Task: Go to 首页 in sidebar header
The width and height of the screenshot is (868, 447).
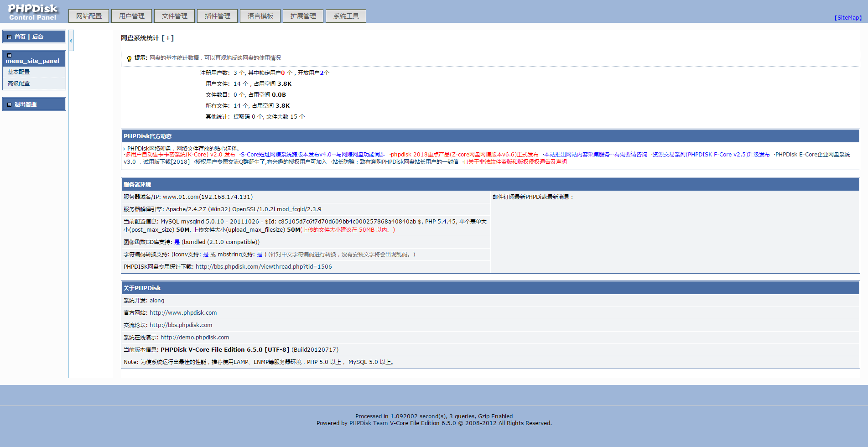Action: click(20, 37)
